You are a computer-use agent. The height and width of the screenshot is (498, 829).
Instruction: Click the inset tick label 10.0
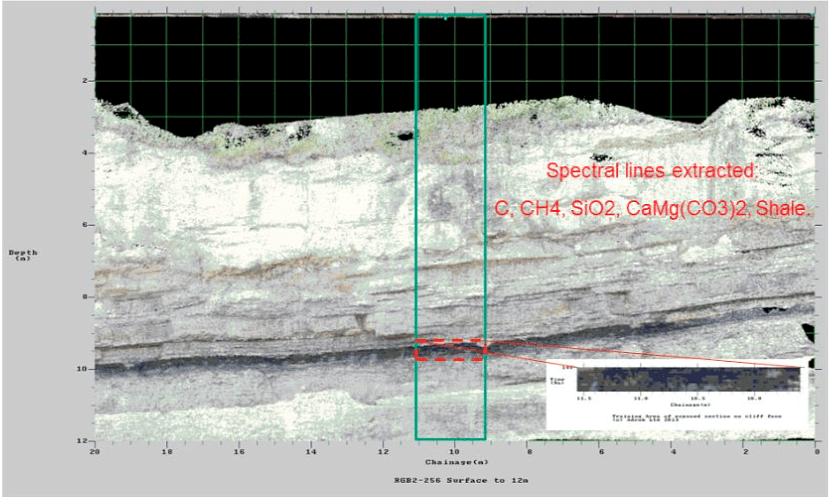tap(754, 398)
